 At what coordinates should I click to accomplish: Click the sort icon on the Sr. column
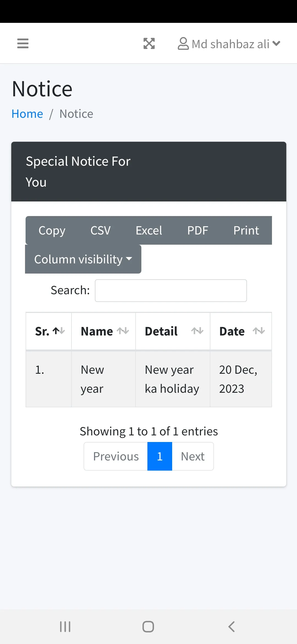[x=59, y=331]
